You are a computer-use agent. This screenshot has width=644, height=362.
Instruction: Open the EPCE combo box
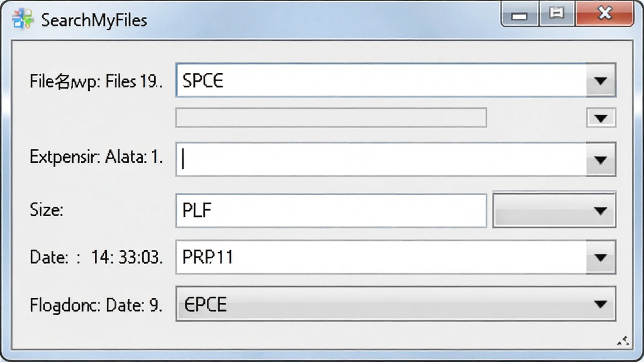(x=396, y=304)
